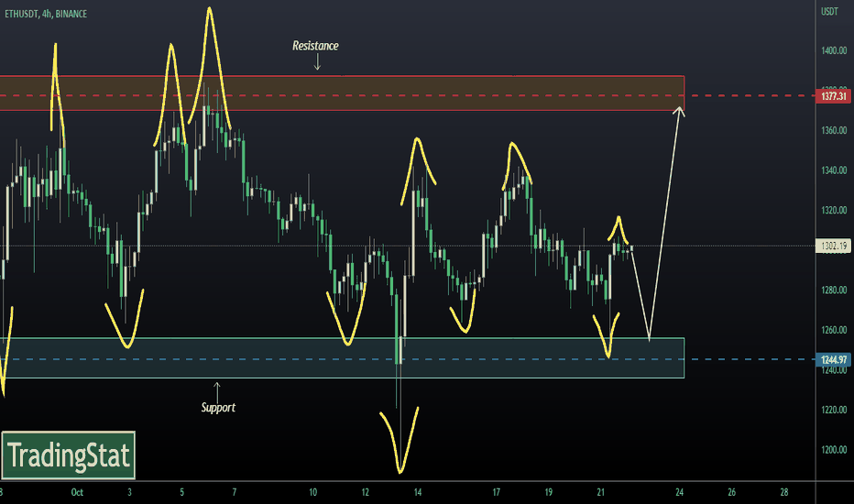854x504 pixels.
Task: Click the 1320.00 price axis value
Action: pos(834,211)
